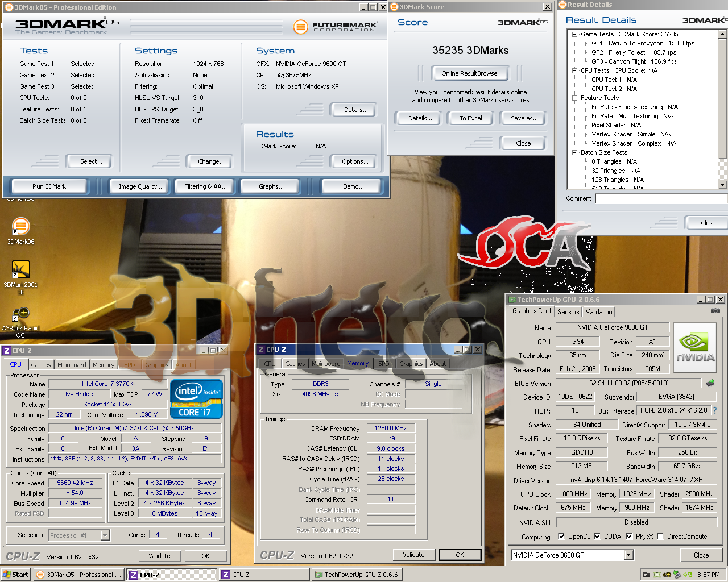Click Details... in the Score window
Image resolution: width=728 pixels, height=582 pixels.
420,118
